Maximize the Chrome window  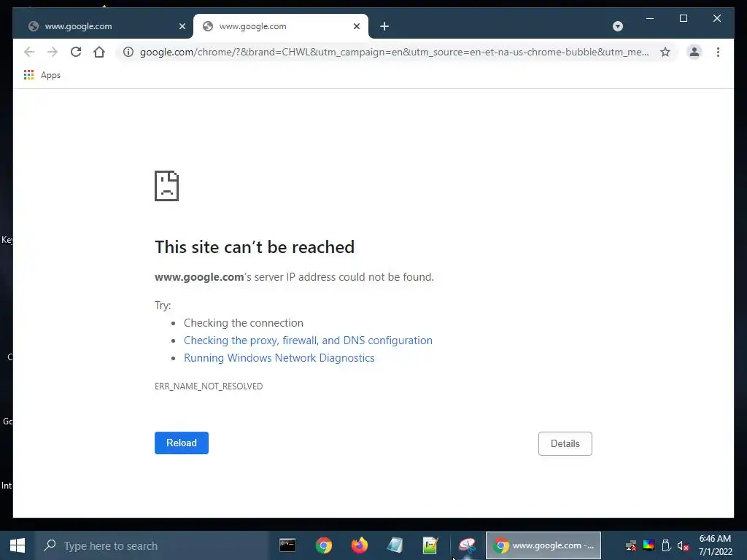coord(683,18)
